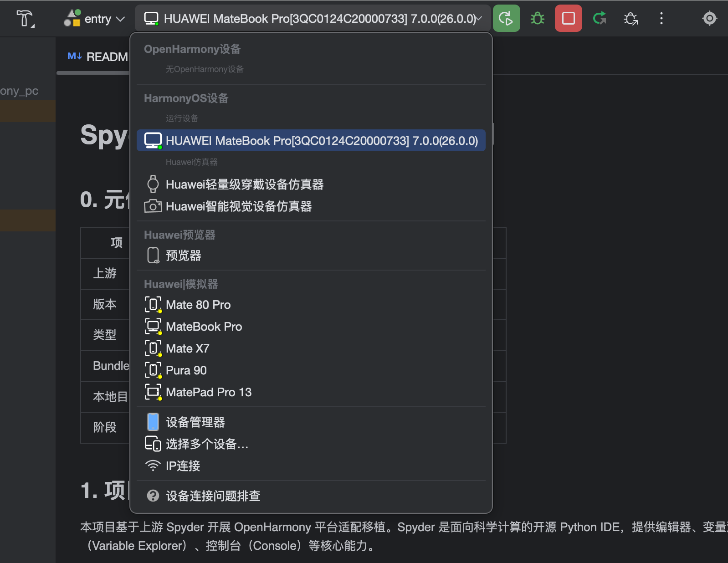Click the green Debug bug icon
728x563 pixels.
pyautogui.click(x=538, y=19)
